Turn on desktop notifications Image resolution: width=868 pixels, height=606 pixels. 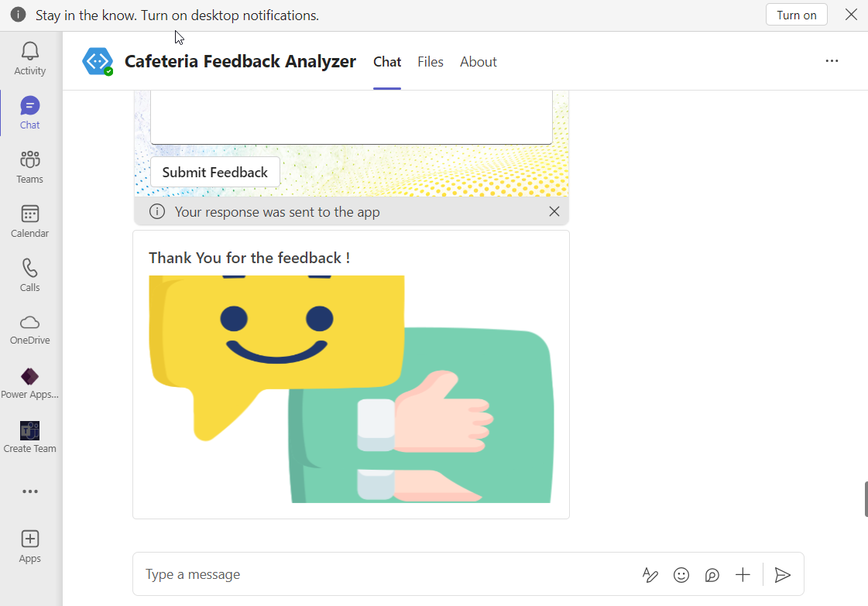(796, 14)
